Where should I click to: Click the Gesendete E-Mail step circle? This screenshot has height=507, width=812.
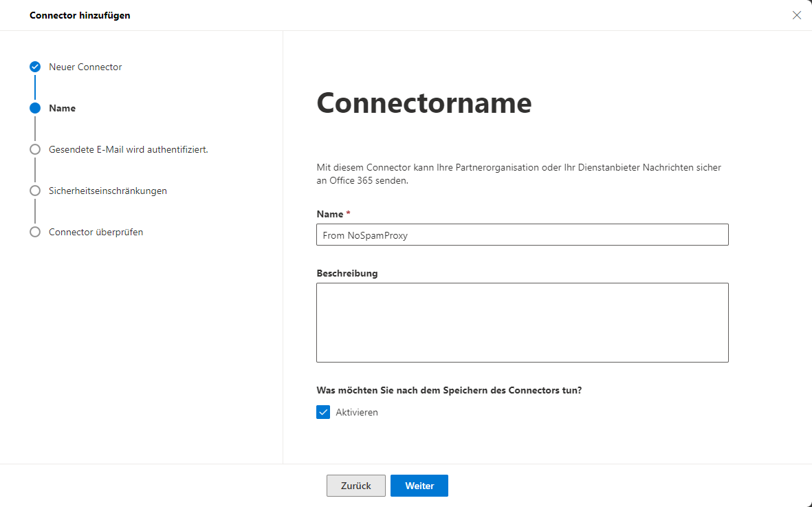point(34,149)
